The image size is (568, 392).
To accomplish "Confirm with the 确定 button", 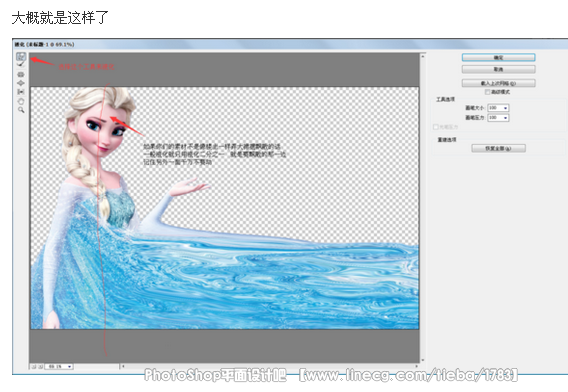I will 498,58.
